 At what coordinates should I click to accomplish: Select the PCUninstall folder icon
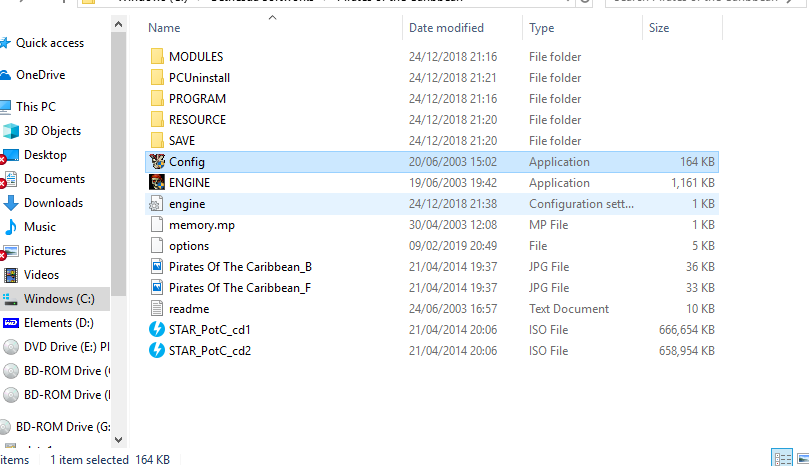click(157, 77)
